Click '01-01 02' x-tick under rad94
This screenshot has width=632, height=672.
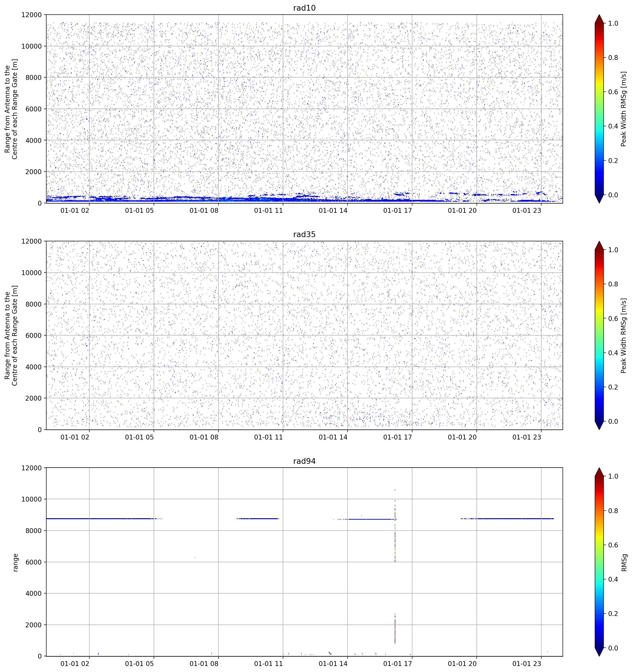(x=75, y=664)
